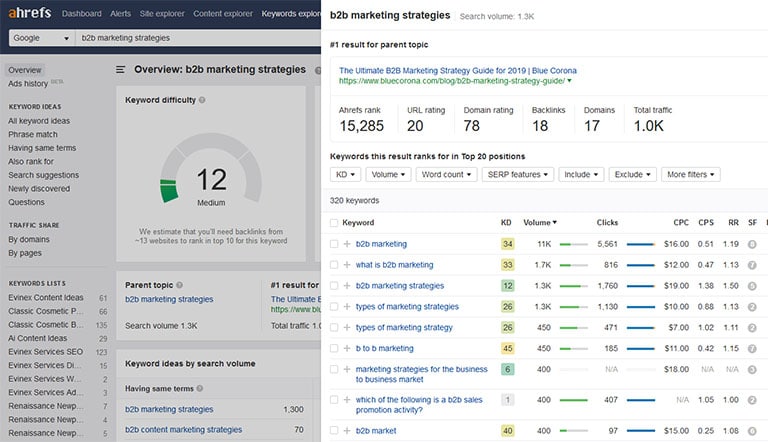This screenshot has width=768, height=442.
Task: Open the Include filter dropdown
Action: (x=581, y=174)
